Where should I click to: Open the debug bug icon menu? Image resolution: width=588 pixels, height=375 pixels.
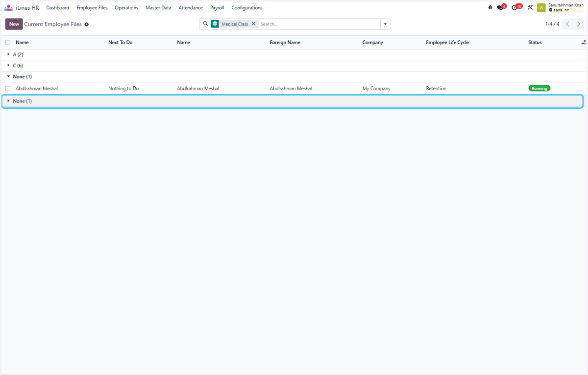pos(490,7)
